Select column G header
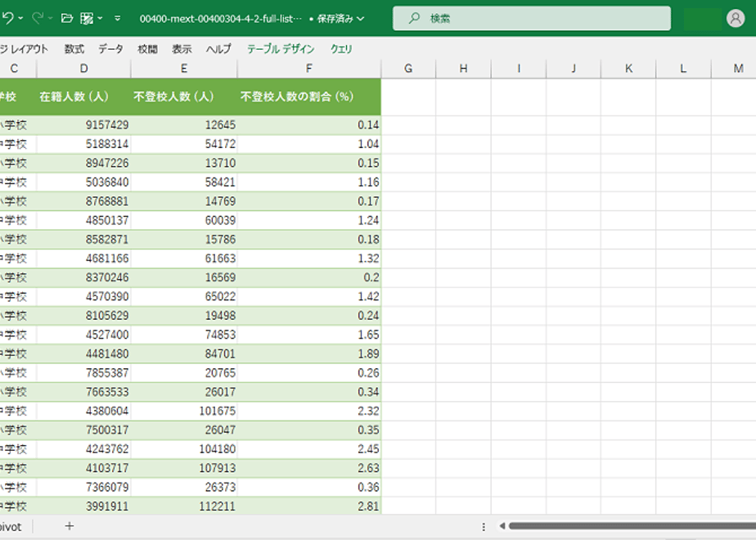 click(x=408, y=69)
